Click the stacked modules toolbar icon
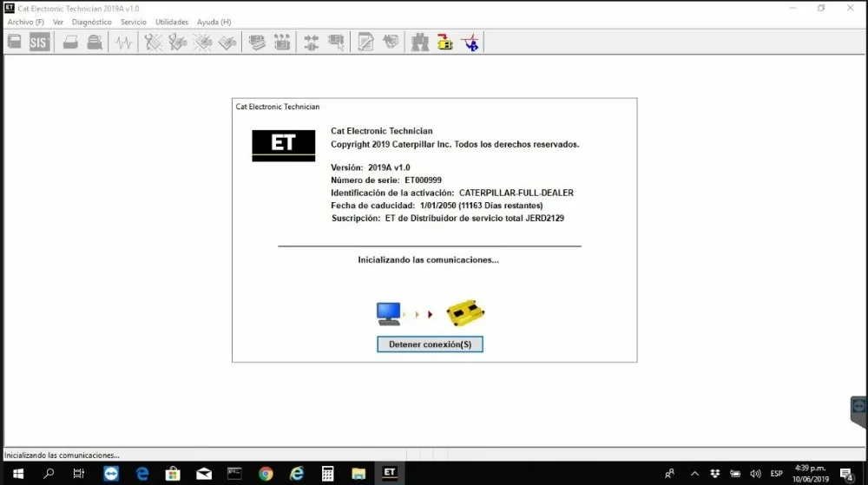This screenshot has width=868, height=485. [257, 42]
